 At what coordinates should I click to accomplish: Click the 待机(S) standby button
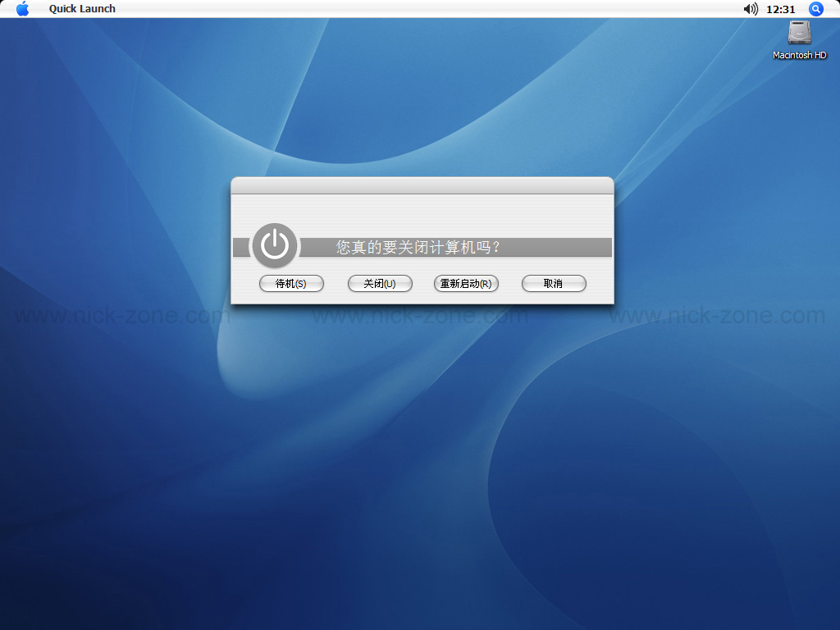coord(291,283)
